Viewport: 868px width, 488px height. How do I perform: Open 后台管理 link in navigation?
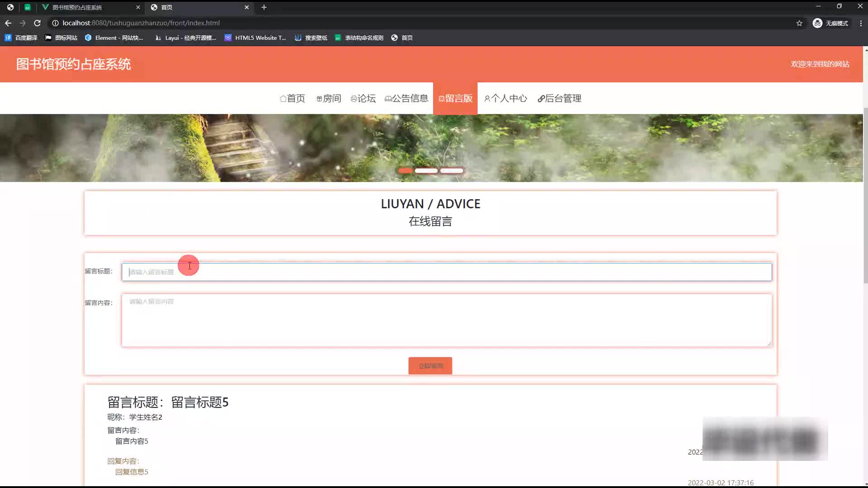pyautogui.click(x=559, y=99)
